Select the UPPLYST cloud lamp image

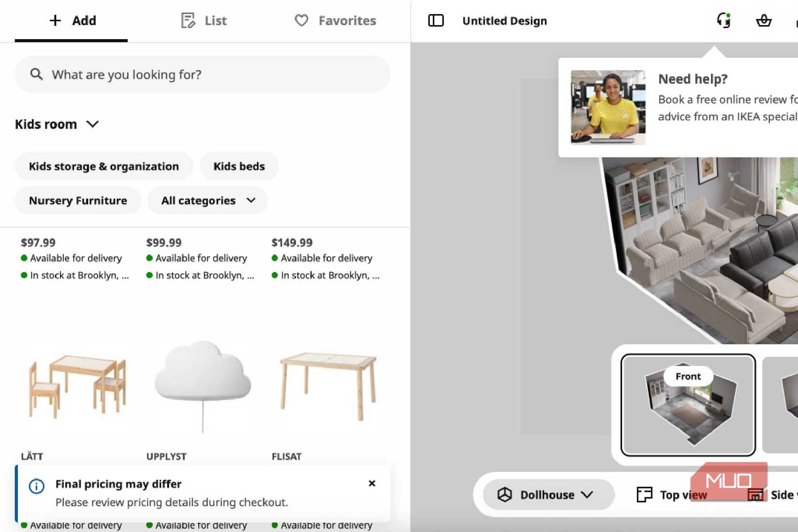[203, 385]
